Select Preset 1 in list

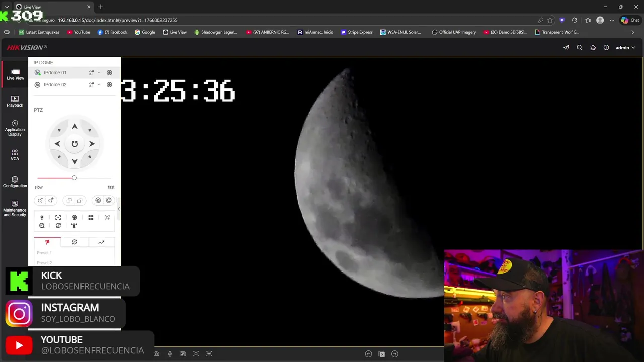click(x=44, y=253)
